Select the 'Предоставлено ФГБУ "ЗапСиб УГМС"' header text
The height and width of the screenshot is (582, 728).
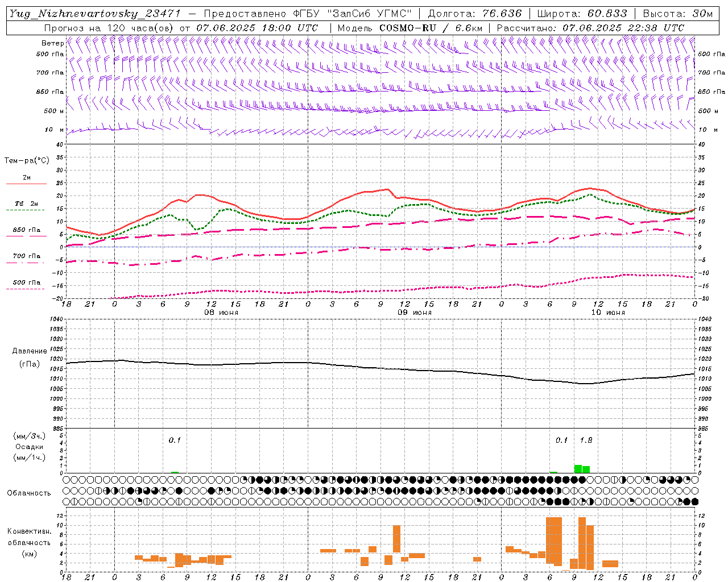tap(308, 14)
